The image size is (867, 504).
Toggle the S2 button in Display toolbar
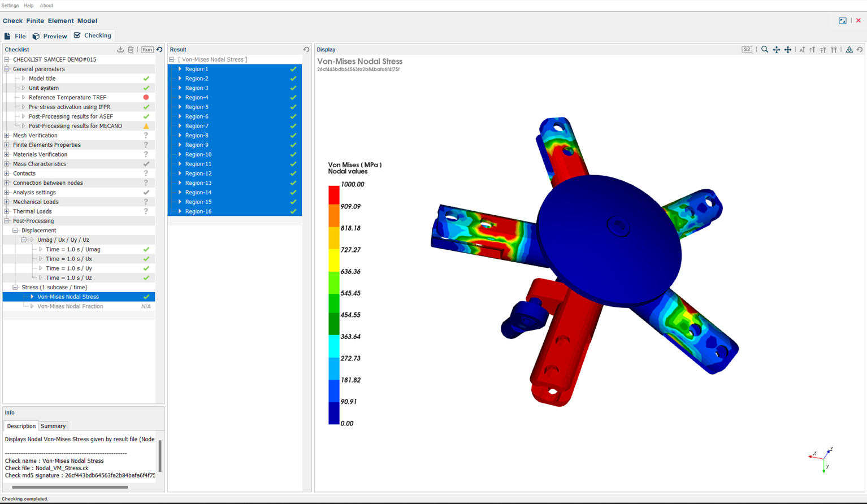coord(747,50)
